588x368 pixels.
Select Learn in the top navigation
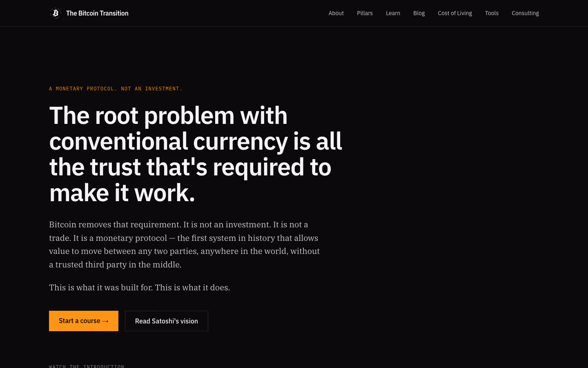tap(393, 13)
